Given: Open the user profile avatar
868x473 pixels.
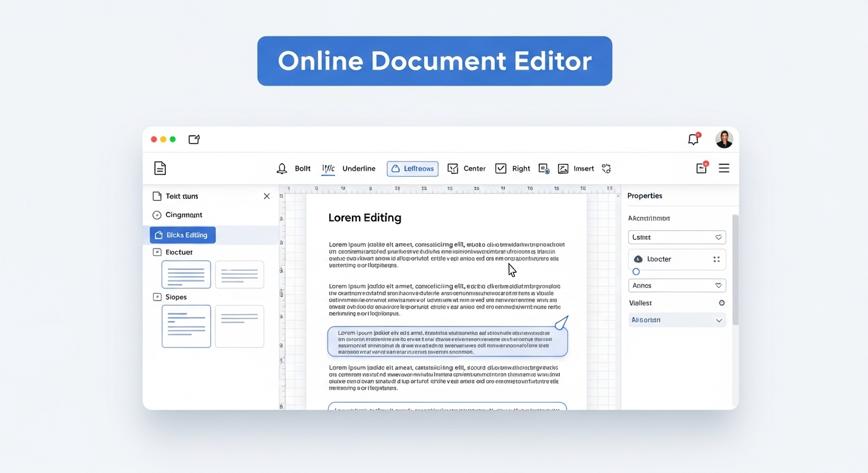Looking at the screenshot, I should [724, 139].
